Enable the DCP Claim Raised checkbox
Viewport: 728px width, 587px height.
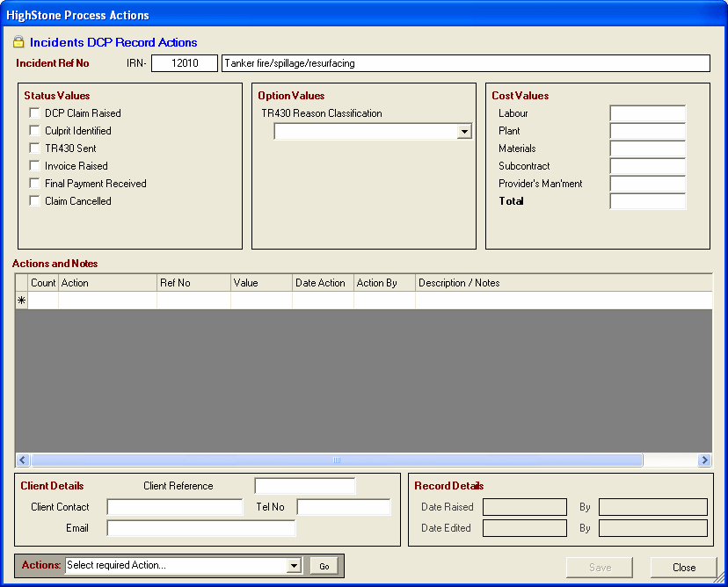click(35, 113)
